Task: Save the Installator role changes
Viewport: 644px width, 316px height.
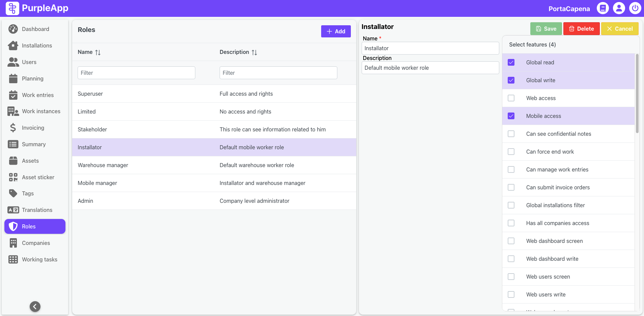Action: pyautogui.click(x=546, y=29)
